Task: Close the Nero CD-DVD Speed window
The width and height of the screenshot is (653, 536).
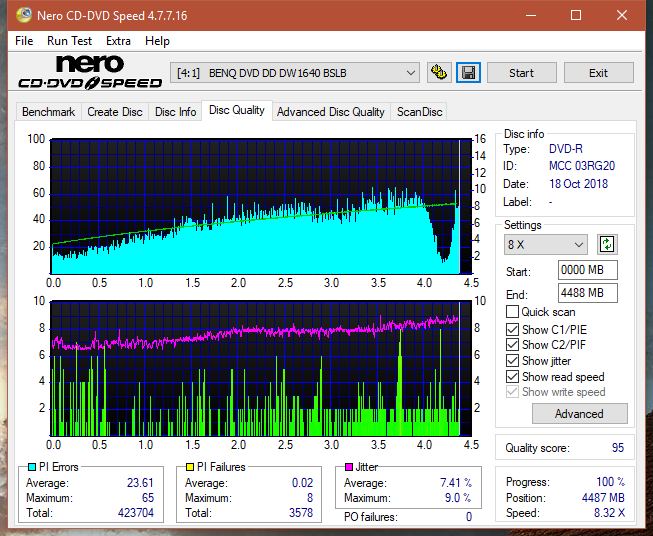Action: point(622,15)
